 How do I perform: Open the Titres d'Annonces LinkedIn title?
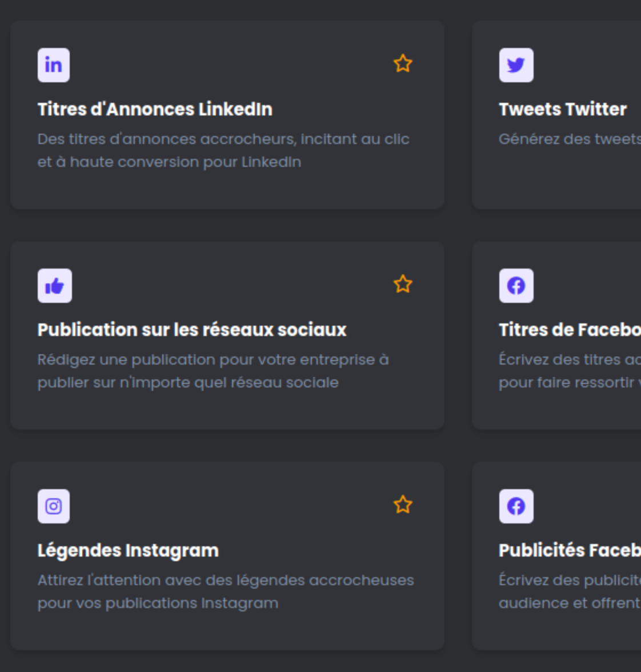pos(155,109)
